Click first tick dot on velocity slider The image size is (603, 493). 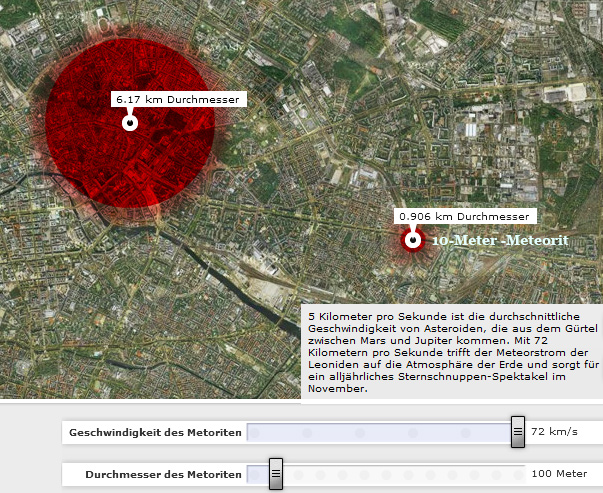pyautogui.click(x=254, y=433)
